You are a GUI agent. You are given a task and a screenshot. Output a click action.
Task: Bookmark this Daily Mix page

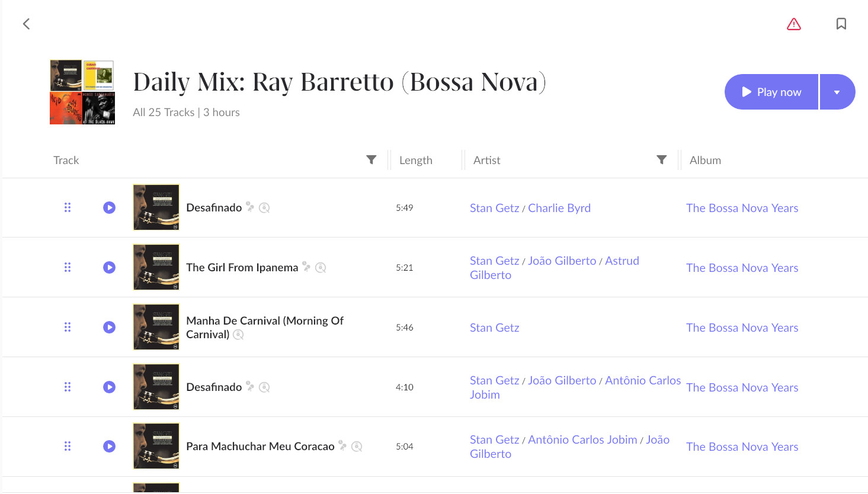point(841,24)
